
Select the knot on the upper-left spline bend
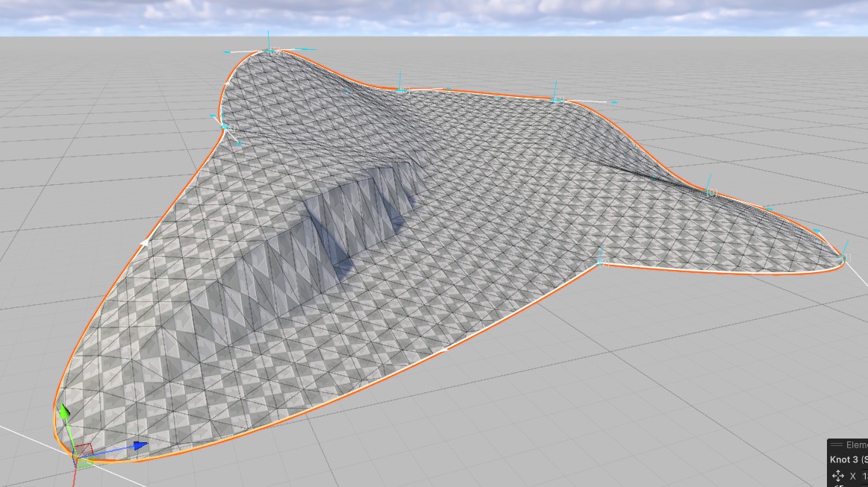(x=225, y=128)
